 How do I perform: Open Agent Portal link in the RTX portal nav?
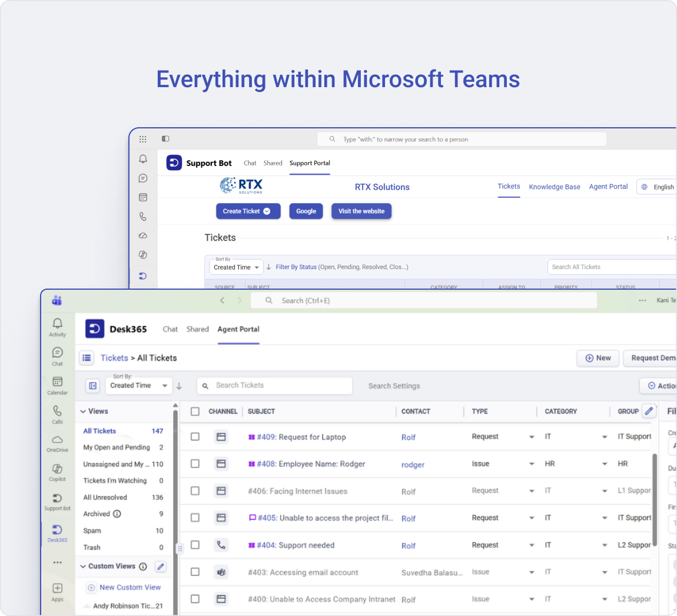coord(608,187)
